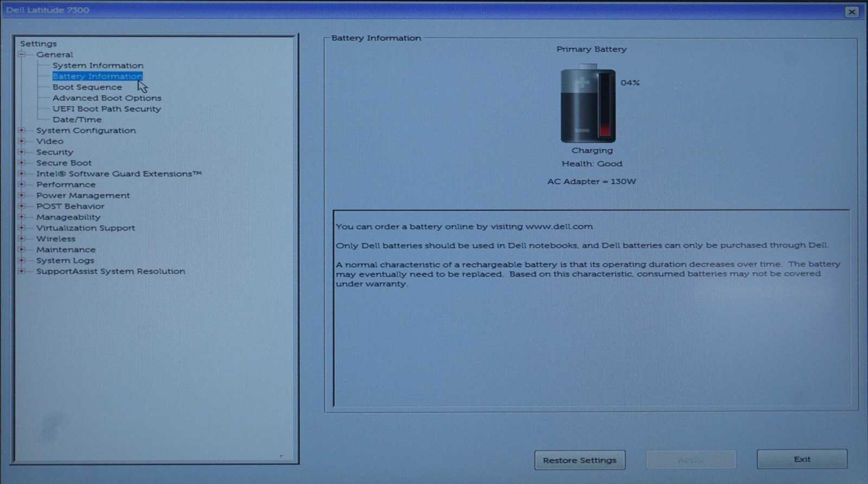Image resolution: width=868 pixels, height=484 pixels.
Task: Select the Maintenance category
Action: click(x=66, y=250)
